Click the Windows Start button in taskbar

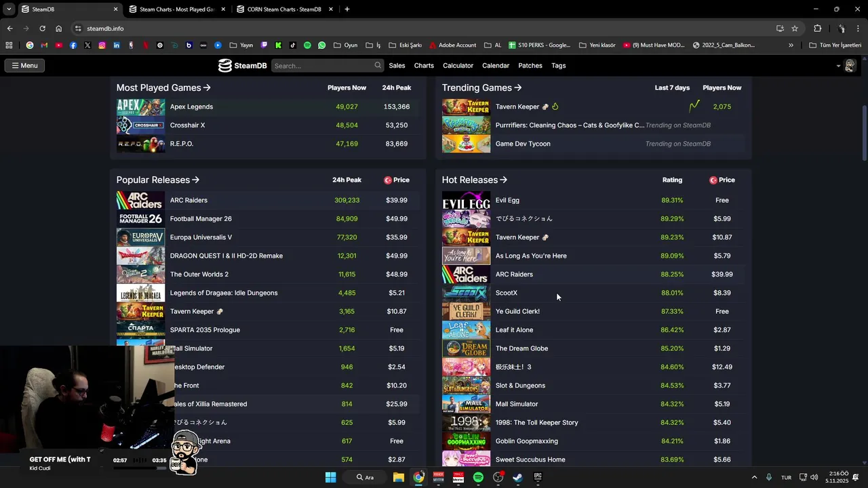[x=330, y=477]
